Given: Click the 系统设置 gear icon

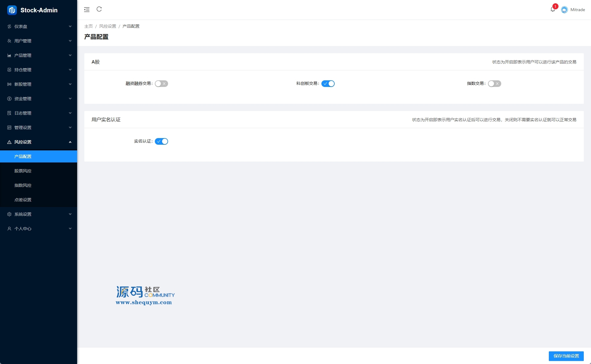Looking at the screenshot, I should pos(9,214).
